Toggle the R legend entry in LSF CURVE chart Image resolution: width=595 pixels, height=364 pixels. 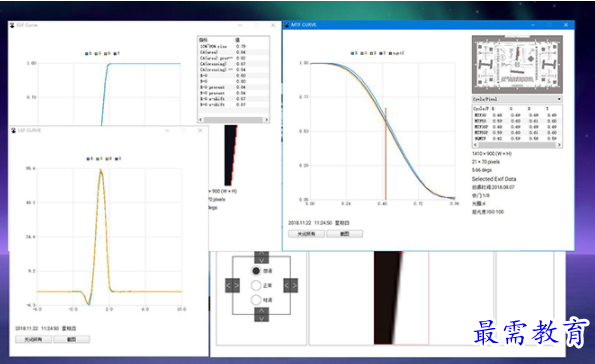pos(90,159)
